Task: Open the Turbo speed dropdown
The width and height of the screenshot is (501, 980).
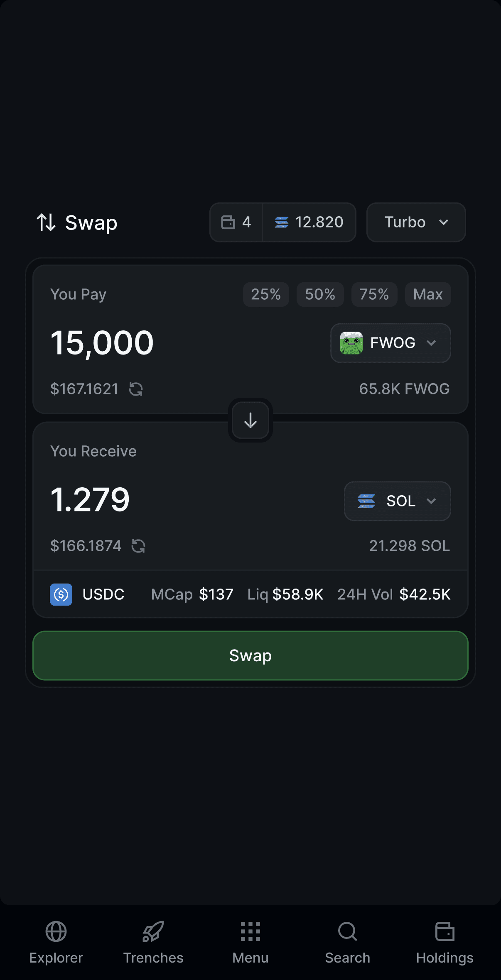Action: pyautogui.click(x=415, y=222)
